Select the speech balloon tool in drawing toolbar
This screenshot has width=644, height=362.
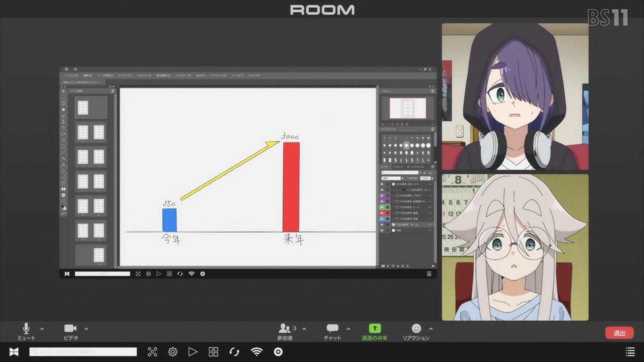(63, 146)
